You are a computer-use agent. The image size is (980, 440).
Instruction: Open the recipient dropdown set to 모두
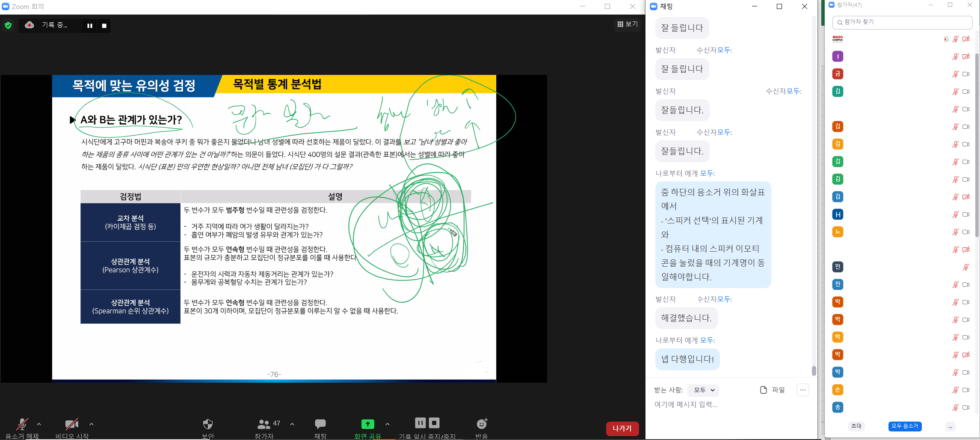pos(703,390)
